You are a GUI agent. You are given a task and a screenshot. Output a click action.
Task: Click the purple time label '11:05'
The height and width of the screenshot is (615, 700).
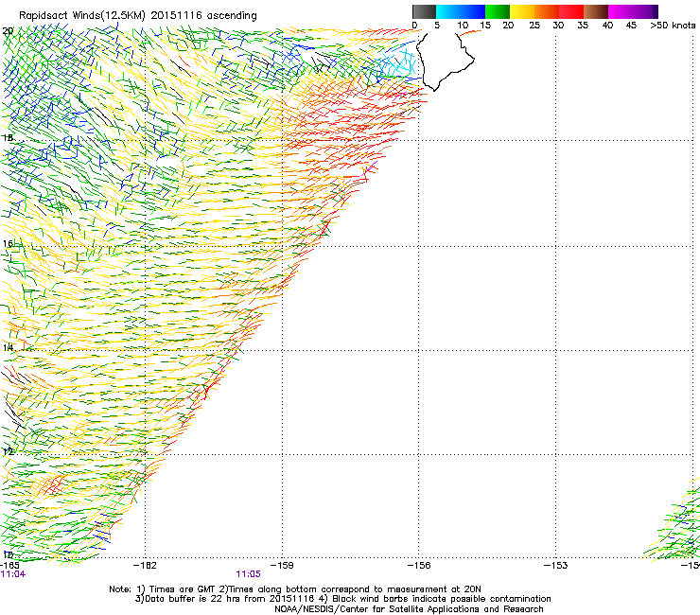(x=248, y=574)
